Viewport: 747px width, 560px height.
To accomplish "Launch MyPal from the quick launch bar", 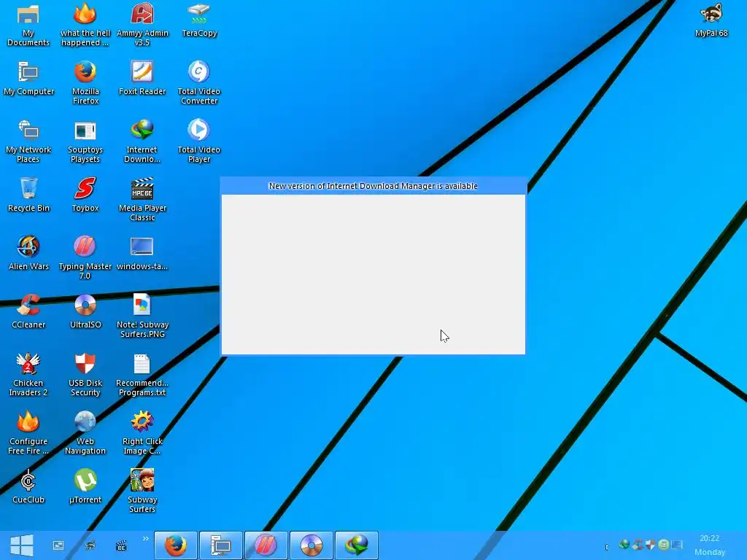I will tap(90, 545).
